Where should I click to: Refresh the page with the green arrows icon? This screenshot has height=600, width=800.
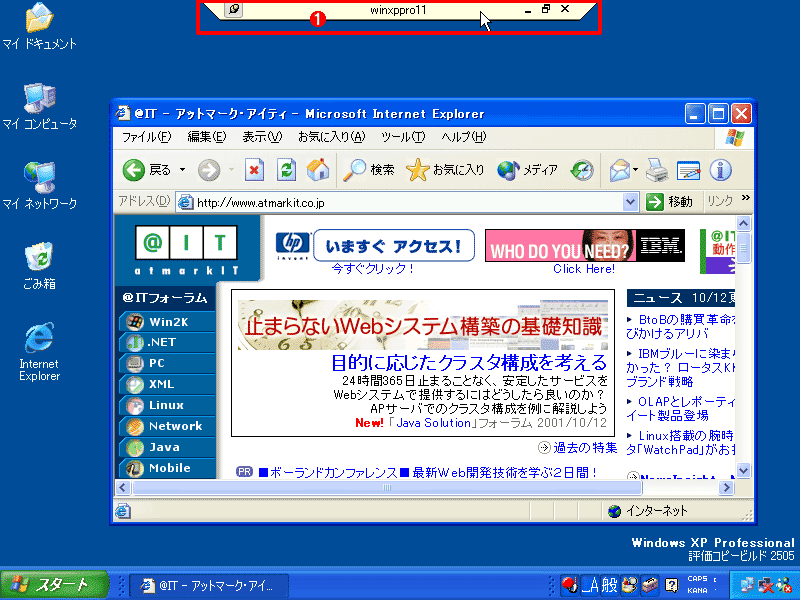(286, 170)
